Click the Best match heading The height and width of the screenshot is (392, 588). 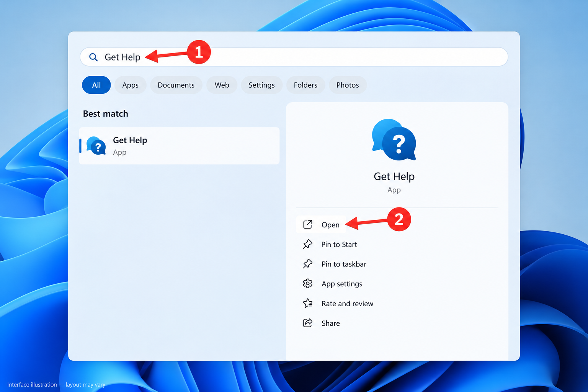point(106,114)
